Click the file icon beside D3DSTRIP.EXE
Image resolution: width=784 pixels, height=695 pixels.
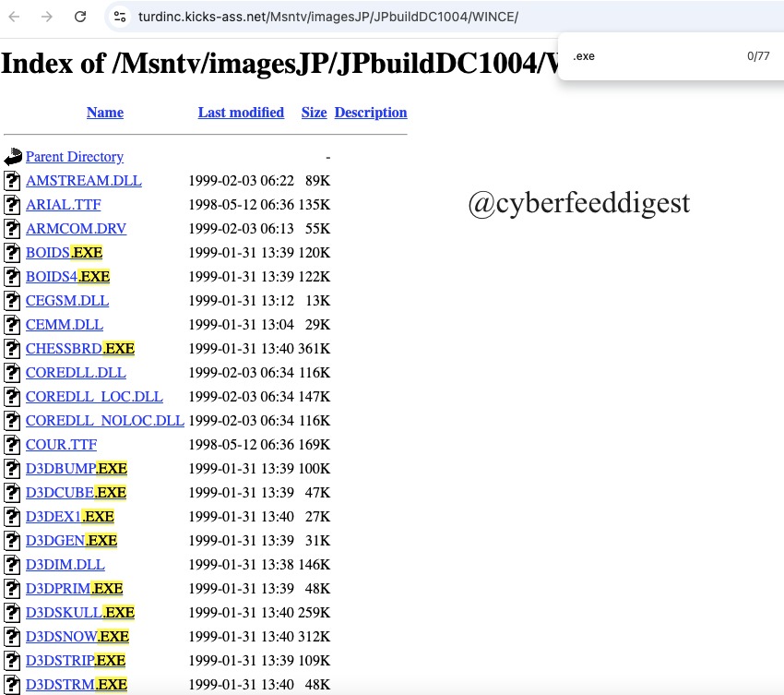click(x=12, y=661)
